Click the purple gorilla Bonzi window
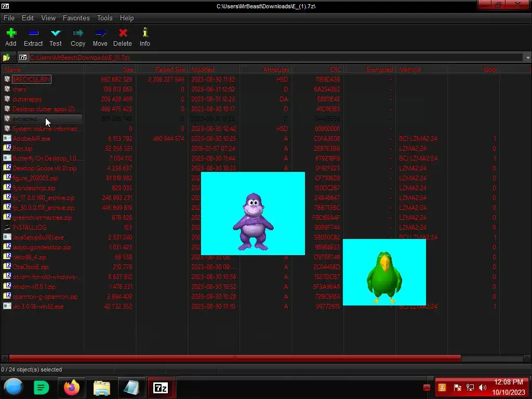Screen dimensions: 532x399 [253, 214]
